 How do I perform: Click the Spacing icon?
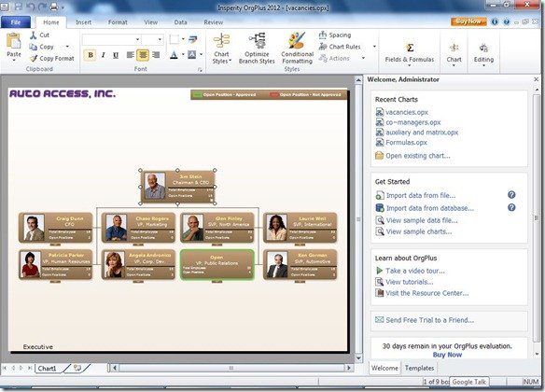click(323, 35)
